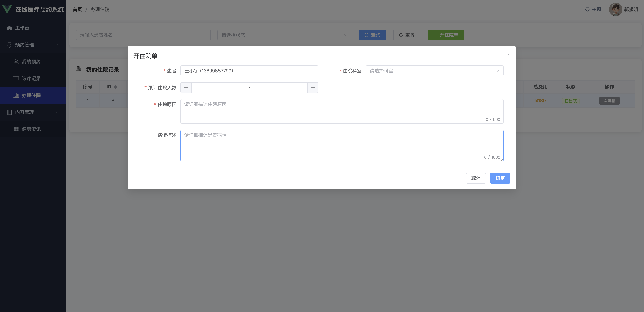The image size is (644, 312).
Task: Open the 住院科室 department dropdown
Action: point(434,71)
